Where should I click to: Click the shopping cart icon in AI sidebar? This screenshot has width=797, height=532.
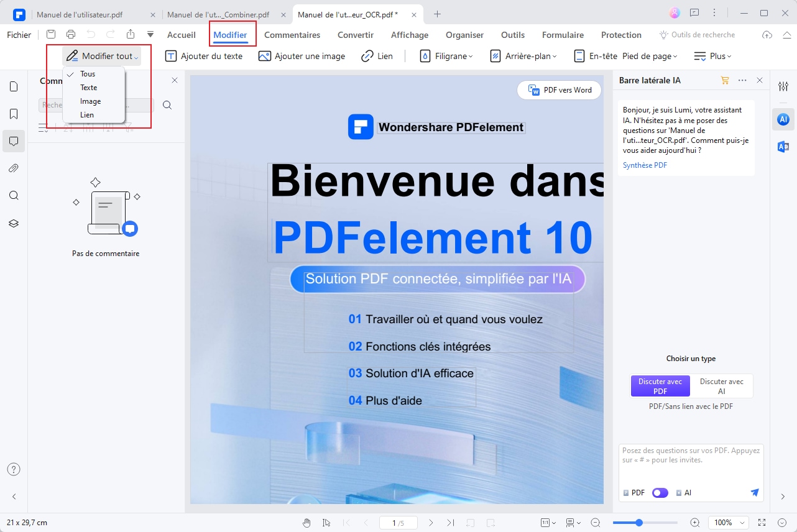[725, 80]
